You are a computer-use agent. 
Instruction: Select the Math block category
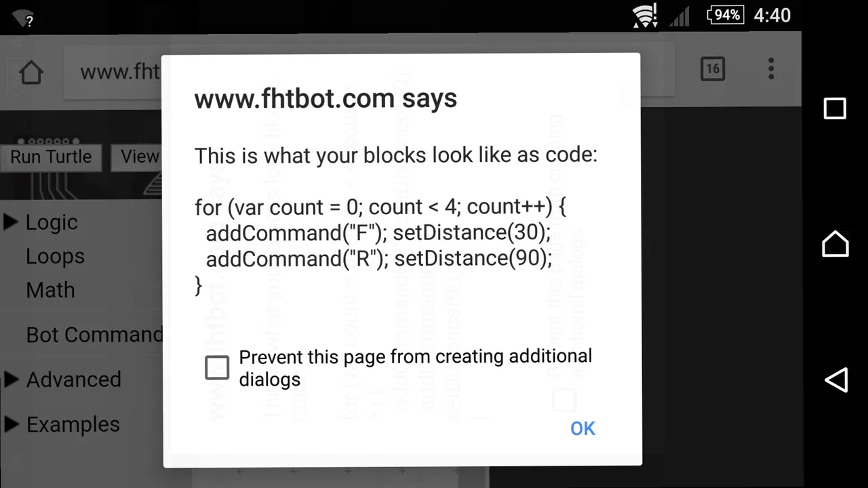pyautogui.click(x=50, y=290)
